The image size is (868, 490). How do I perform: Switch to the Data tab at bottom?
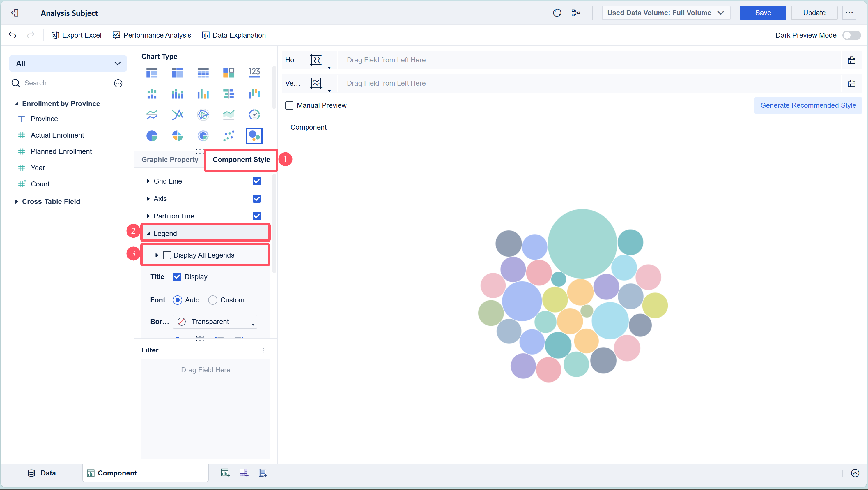point(41,473)
